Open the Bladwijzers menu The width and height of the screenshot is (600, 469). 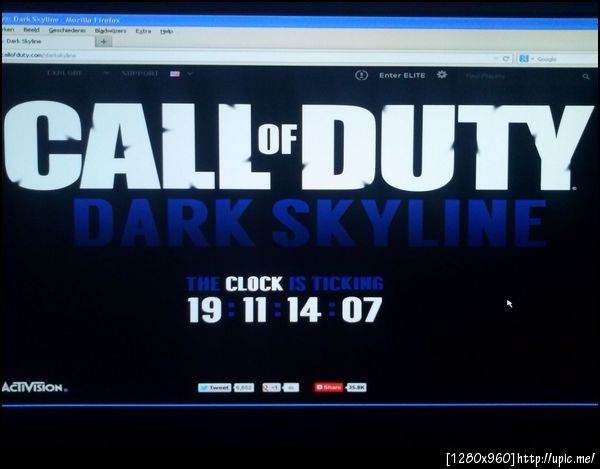pos(110,31)
